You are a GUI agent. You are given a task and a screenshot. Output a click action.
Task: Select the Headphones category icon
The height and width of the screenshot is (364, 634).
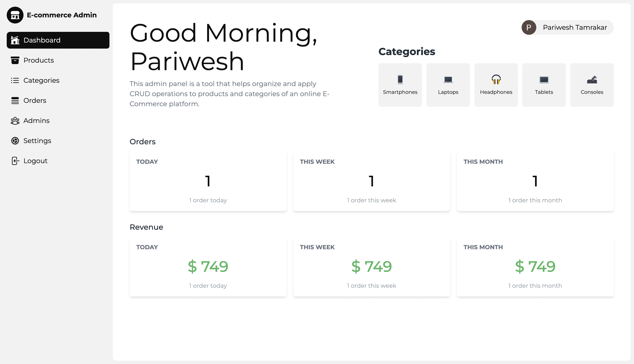pos(496,80)
